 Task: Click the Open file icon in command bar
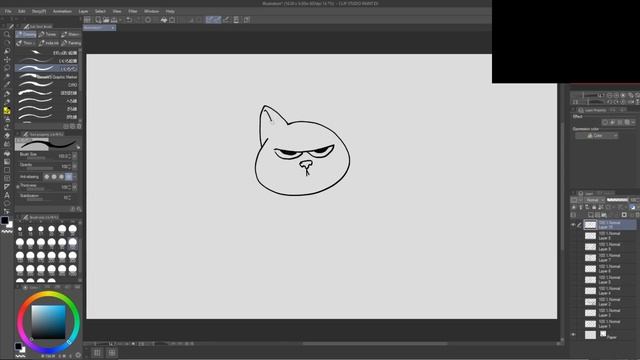pos(106,20)
